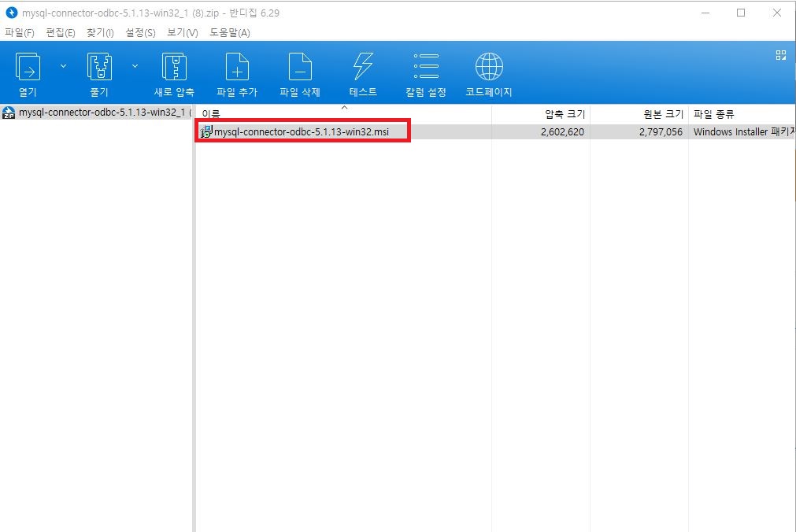Image resolution: width=796 pixels, height=532 pixels.
Task: Close the Bandizip window
Action: point(776,13)
